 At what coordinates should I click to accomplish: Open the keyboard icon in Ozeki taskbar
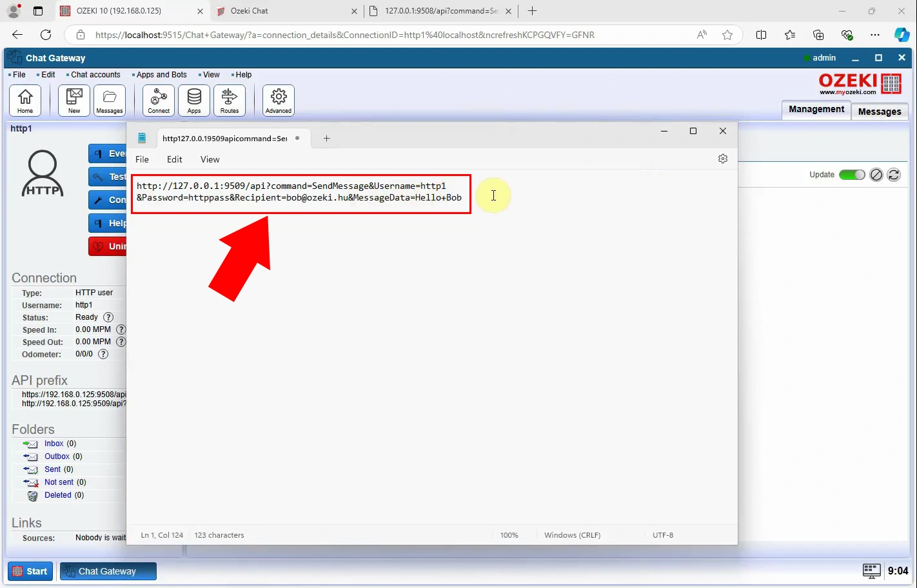(x=871, y=571)
